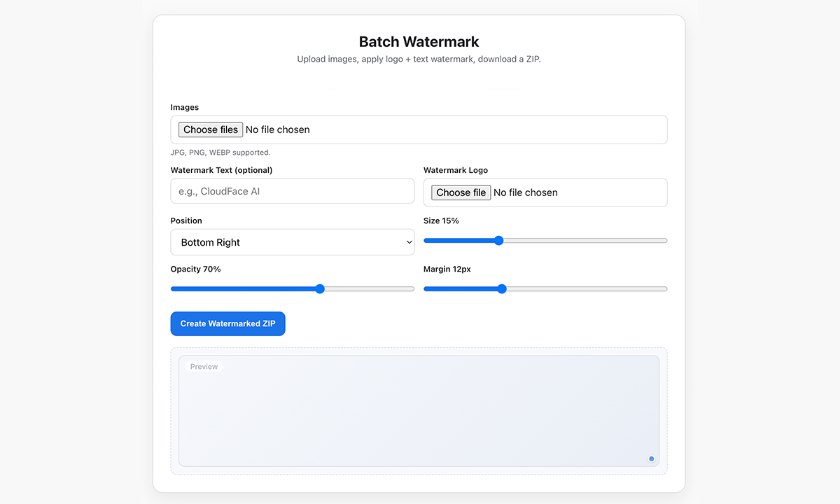Click the Preview label badge
Image resolution: width=840 pixels, height=504 pixels.
click(x=204, y=366)
